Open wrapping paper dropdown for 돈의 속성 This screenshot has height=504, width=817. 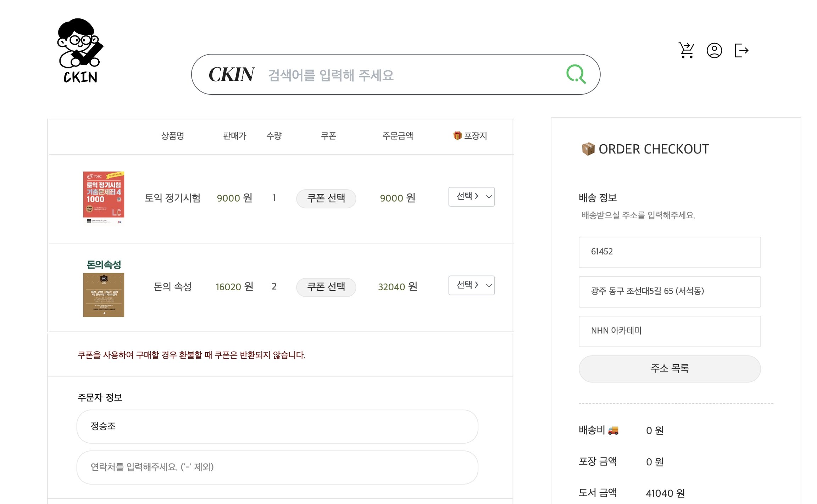coord(471,285)
